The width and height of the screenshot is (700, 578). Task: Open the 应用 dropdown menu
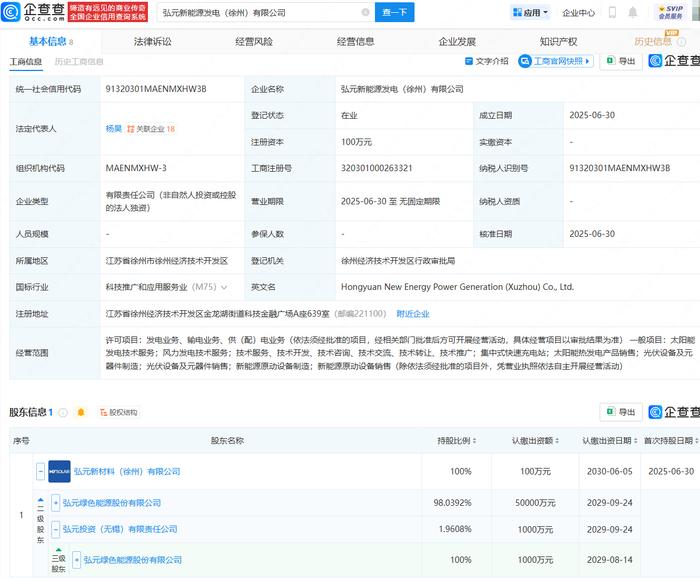530,12
